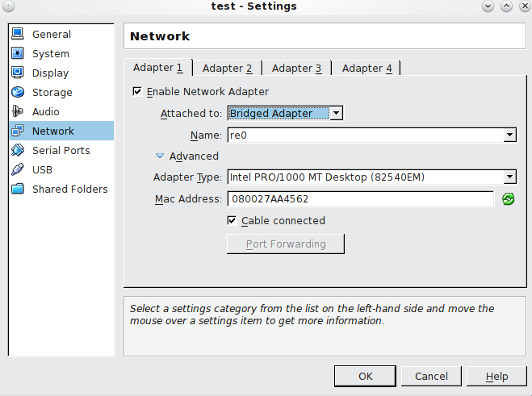Uncheck Enable Network Adapter
532x396 pixels.
(137, 92)
